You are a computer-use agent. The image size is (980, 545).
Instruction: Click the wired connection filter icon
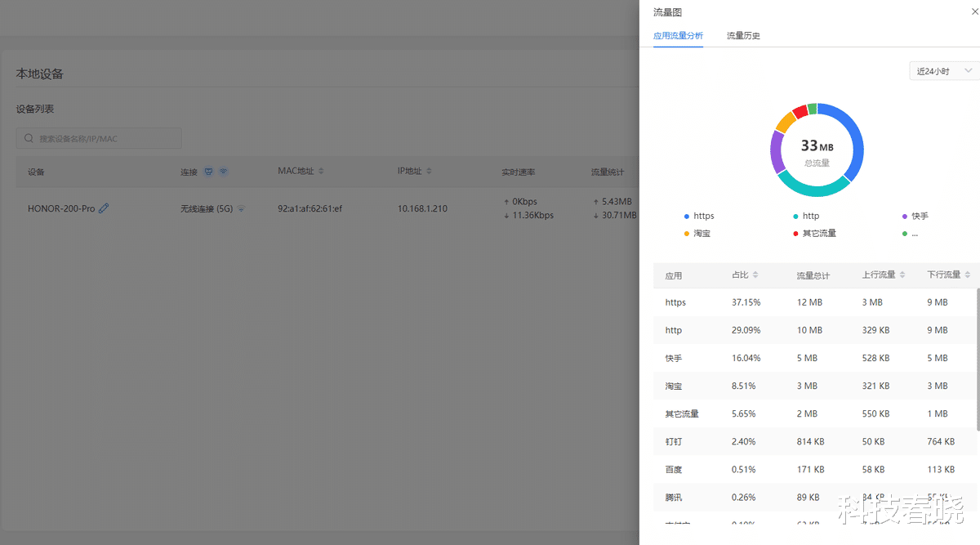click(208, 172)
